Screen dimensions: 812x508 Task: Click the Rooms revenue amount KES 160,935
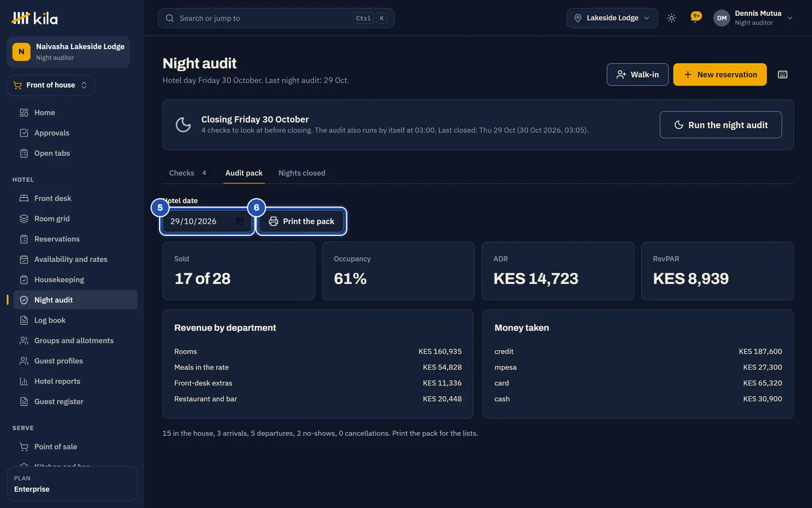click(440, 352)
